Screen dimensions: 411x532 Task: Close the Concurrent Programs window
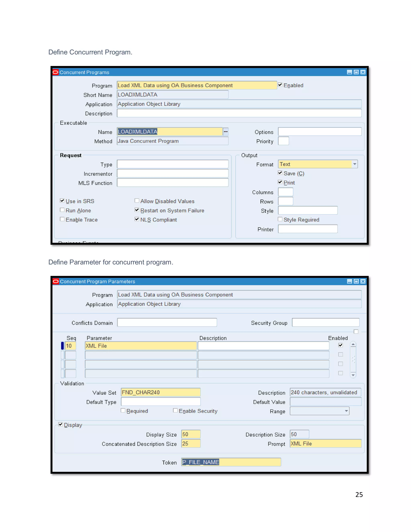point(363,72)
